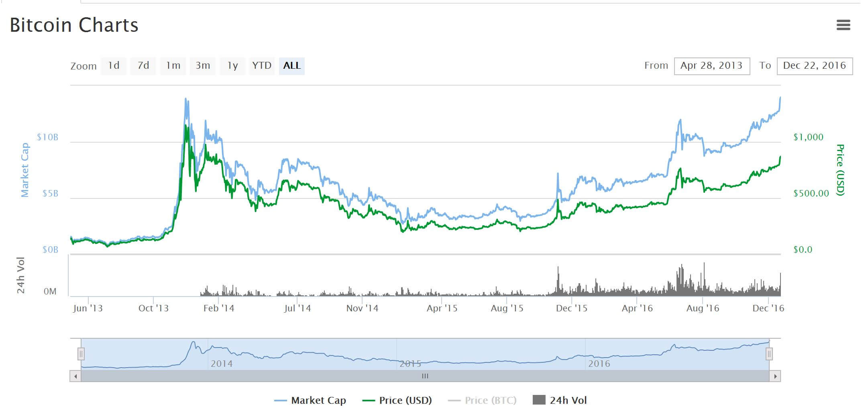Click the $0B axis label

[x=51, y=250]
